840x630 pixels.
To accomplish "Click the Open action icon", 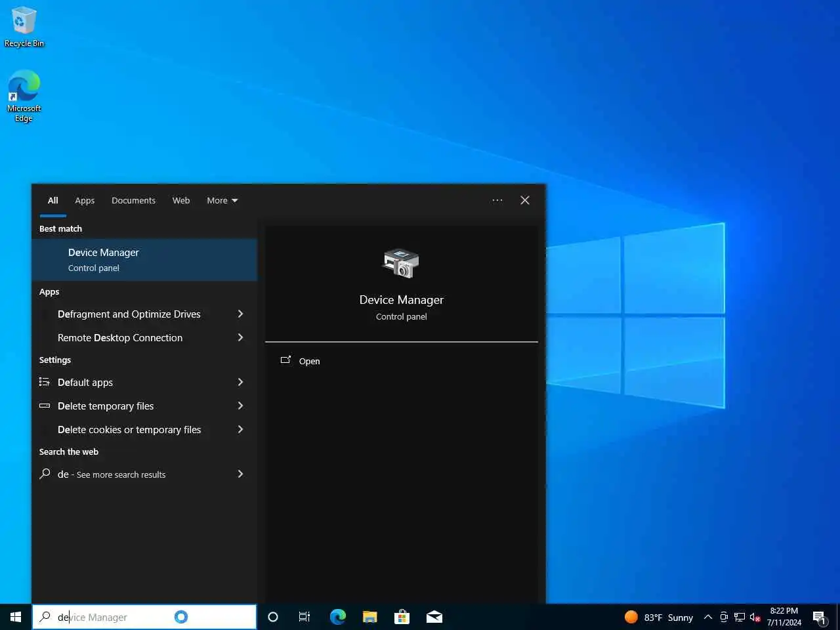I will tap(285, 360).
